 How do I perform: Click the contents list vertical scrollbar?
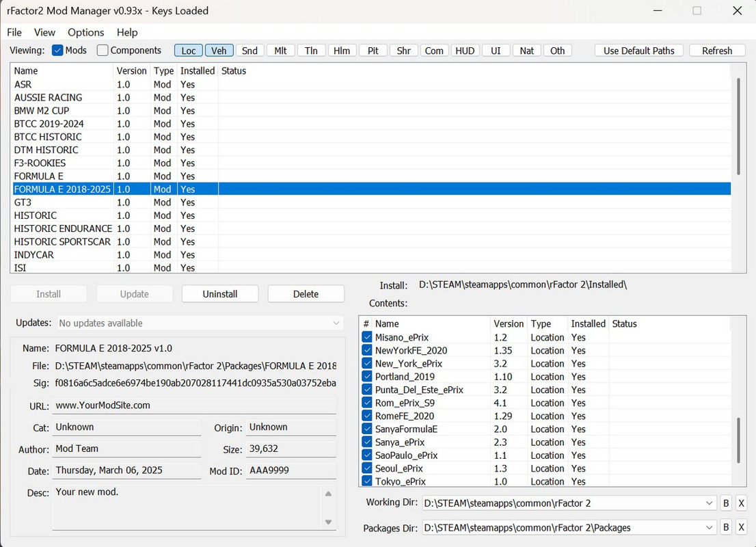pyautogui.click(x=738, y=440)
